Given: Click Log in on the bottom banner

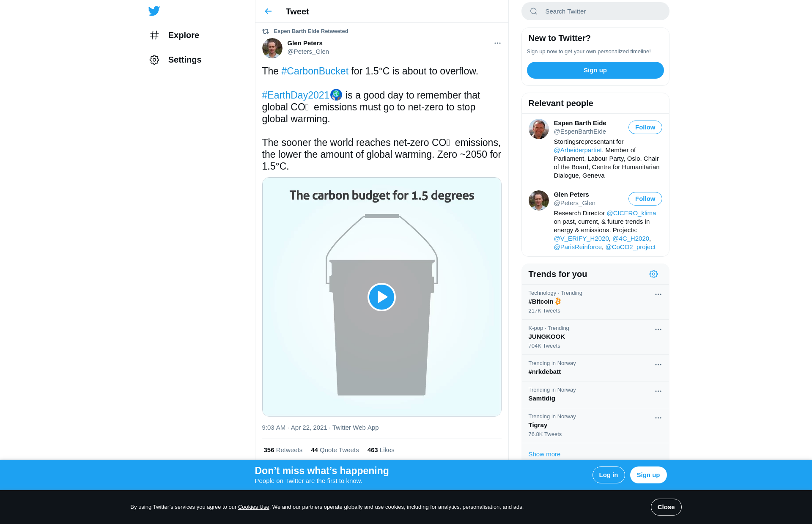Looking at the screenshot, I should click(608, 475).
